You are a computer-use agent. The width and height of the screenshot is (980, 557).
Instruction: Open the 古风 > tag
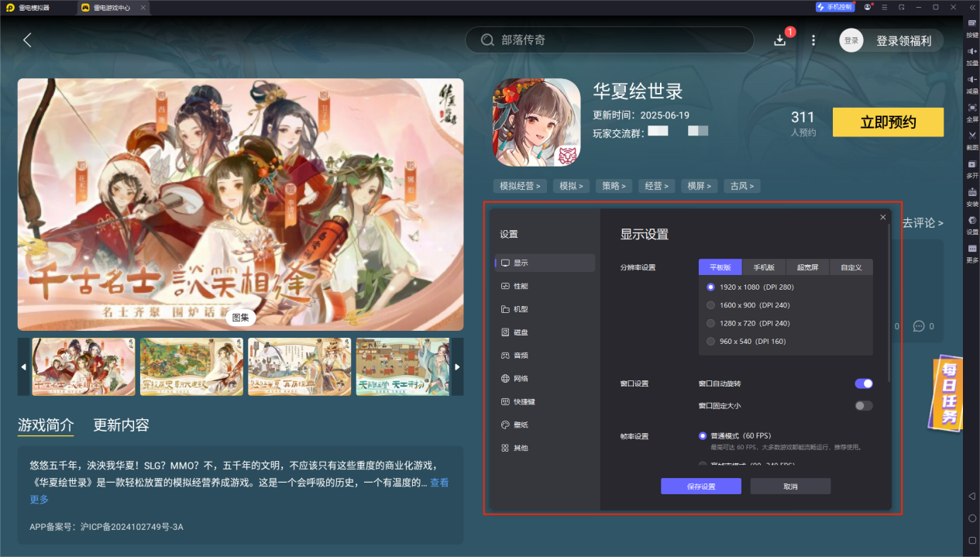[x=742, y=186]
